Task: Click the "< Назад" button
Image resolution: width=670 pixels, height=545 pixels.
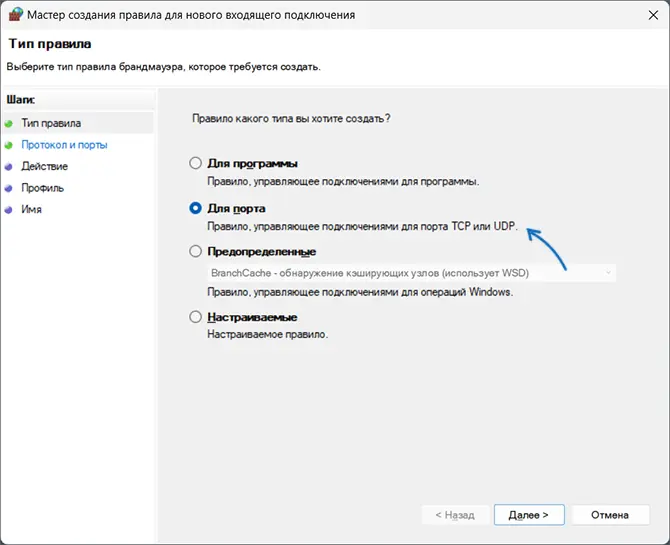Action: [x=454, y=515]
